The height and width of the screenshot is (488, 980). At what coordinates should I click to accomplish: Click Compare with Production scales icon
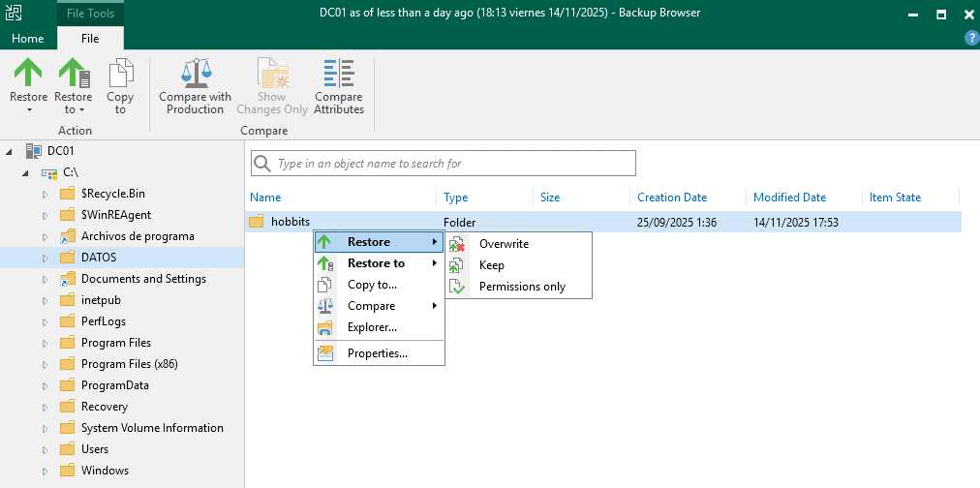(x=195, y=75)
